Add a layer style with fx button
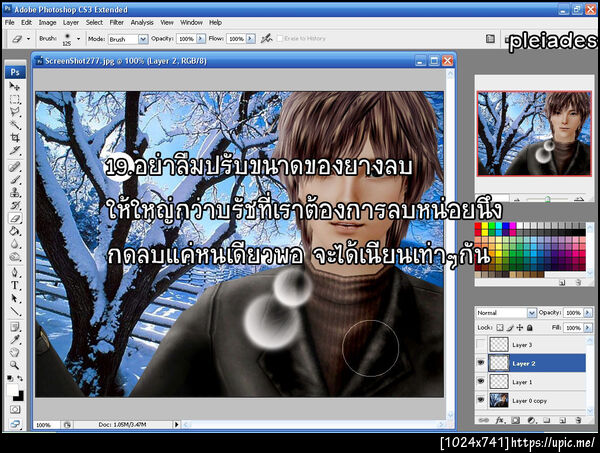The width and height of the screenshot is (600, 453). (x=500, y=420)
